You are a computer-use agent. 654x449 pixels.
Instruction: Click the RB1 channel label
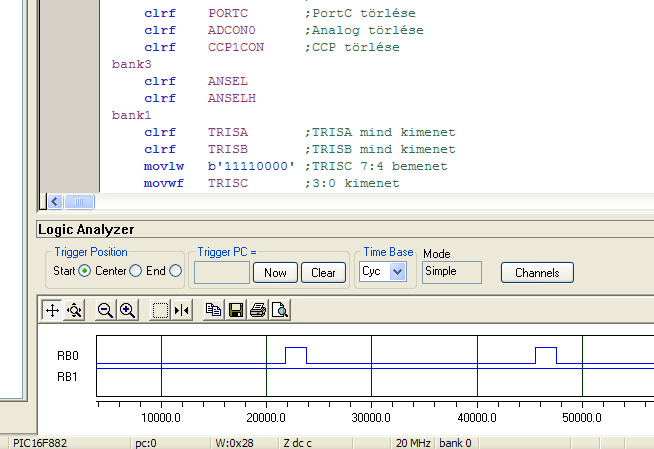coord(67,377)
